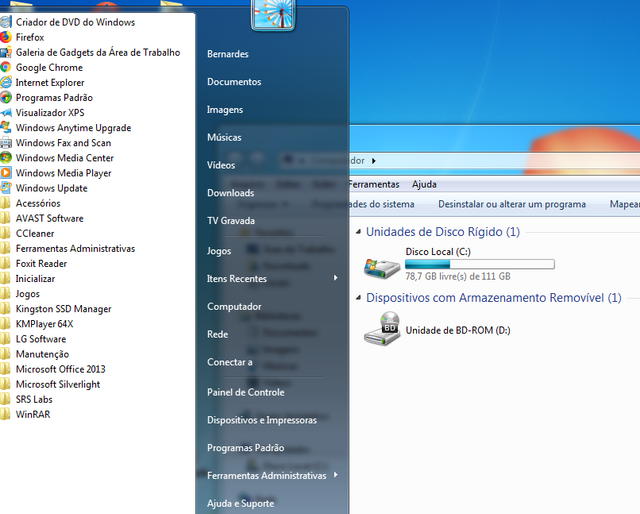Open Windows Update icon
The width and height of the screenshot is (640, 514).
[x=5, y=188]
